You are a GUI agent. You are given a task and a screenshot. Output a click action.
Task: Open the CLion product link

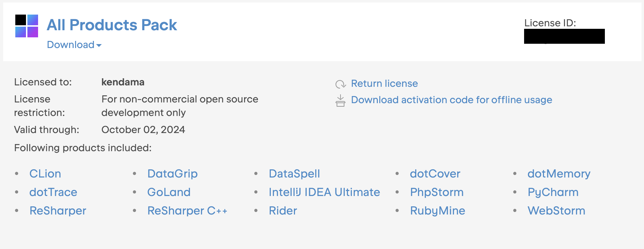45,174
